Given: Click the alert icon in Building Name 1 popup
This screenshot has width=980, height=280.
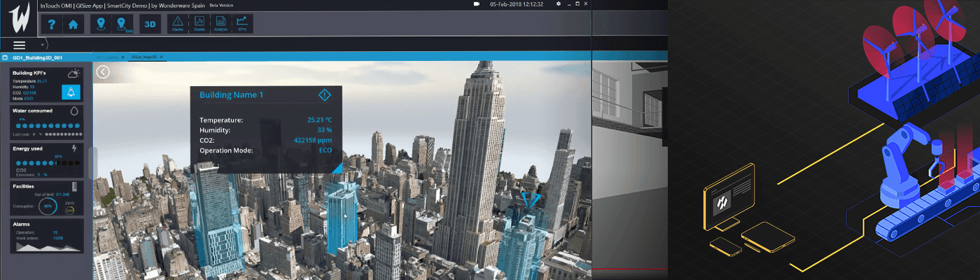Looking at the screenshot, I should click(325, 94).
